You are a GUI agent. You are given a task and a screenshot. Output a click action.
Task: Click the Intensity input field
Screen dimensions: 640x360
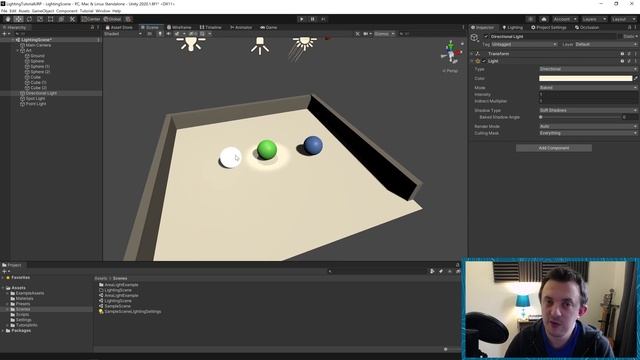(x=588, y=95)
